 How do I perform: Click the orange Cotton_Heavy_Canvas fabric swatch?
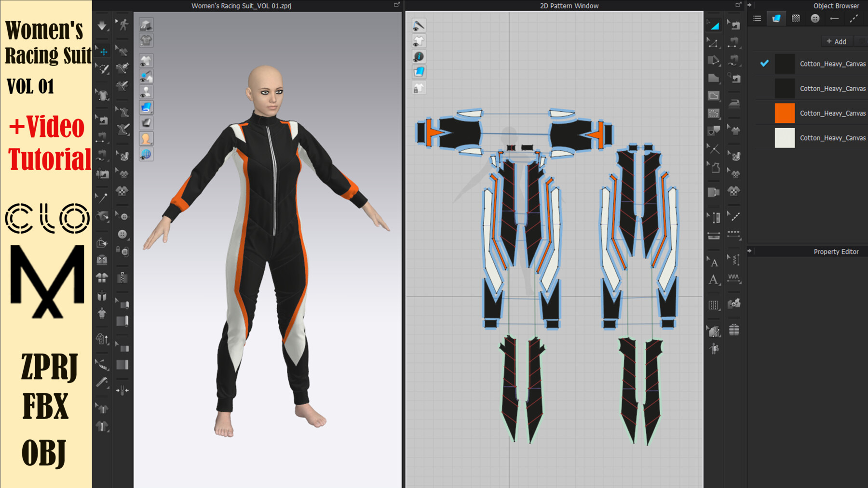click(x=784, y=113)
